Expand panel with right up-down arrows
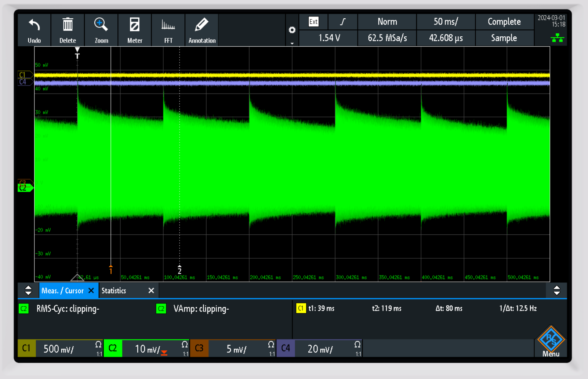The image size is (588, 379). 556,291
